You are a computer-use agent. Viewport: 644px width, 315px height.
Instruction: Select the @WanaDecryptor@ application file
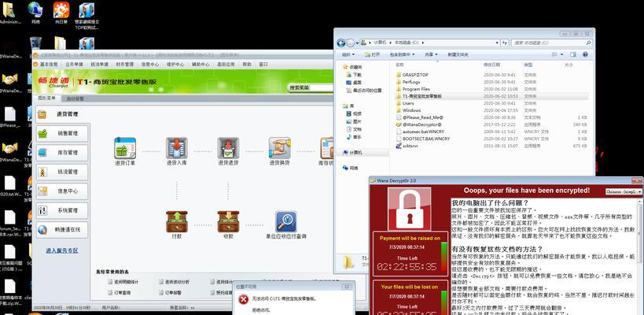tap(491, 124)
